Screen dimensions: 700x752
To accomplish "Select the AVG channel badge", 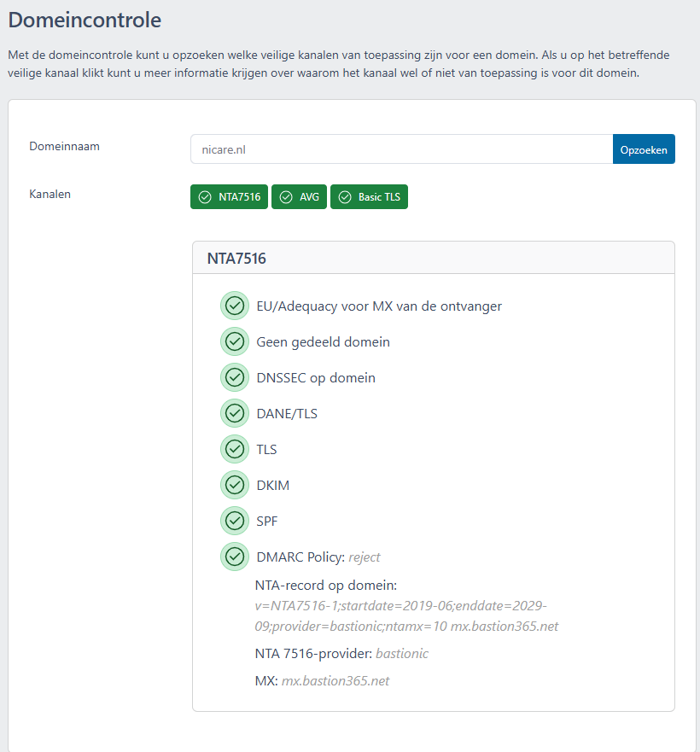I will click(x=299, y=197).
